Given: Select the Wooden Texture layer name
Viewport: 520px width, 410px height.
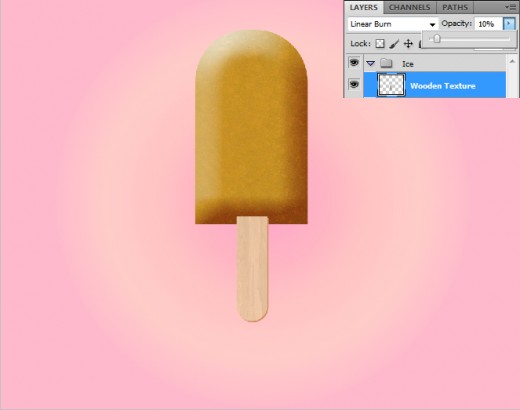Looking at the screenshot, I should click(443, 86).
